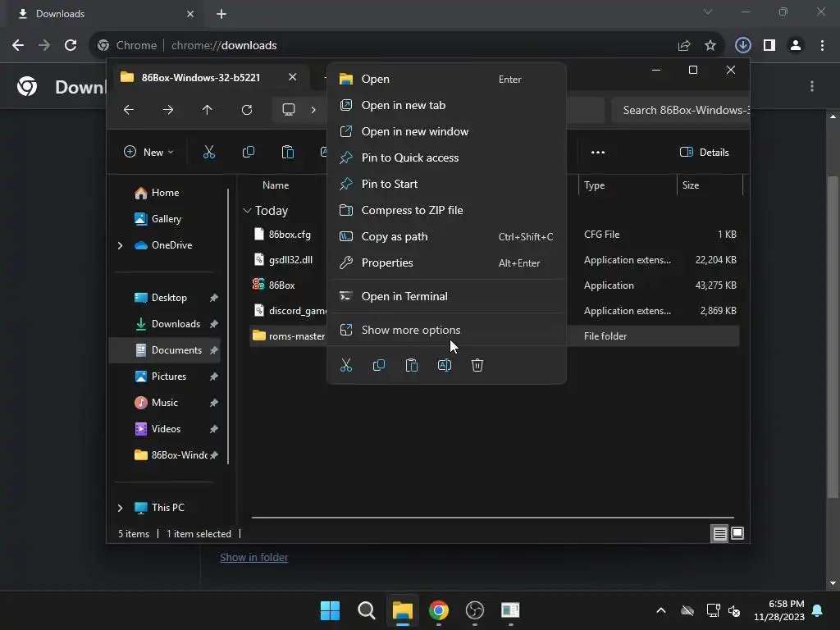Expand the OneDrive tree node
The height and width of the screenshot is (630, 840).
[x=120, y=245]
